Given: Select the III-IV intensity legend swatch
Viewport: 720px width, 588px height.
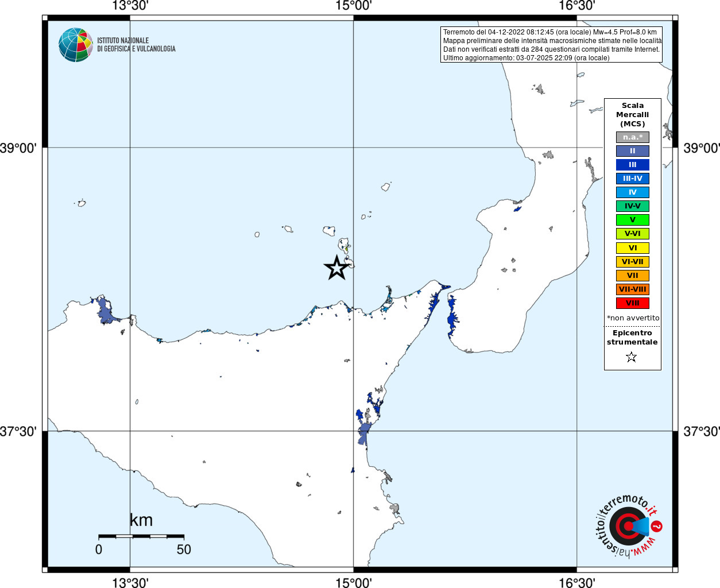Looking at the screenshot, I should [633, 179].
